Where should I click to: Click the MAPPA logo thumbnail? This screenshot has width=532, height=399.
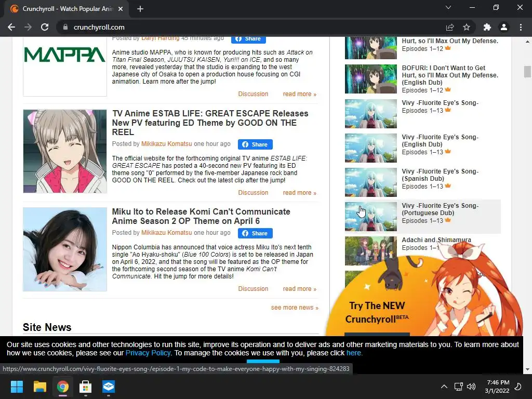click(x=65, y=66)
